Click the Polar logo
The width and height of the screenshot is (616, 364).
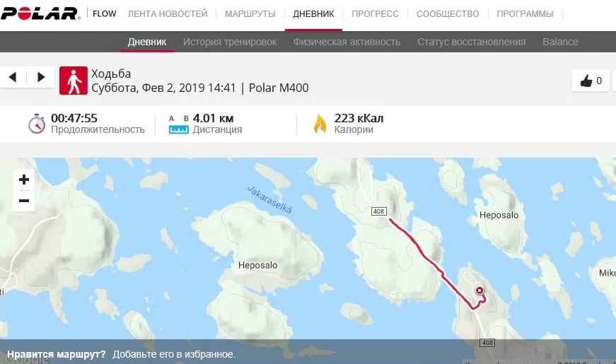pyautogui.click(x=40, y=13)
